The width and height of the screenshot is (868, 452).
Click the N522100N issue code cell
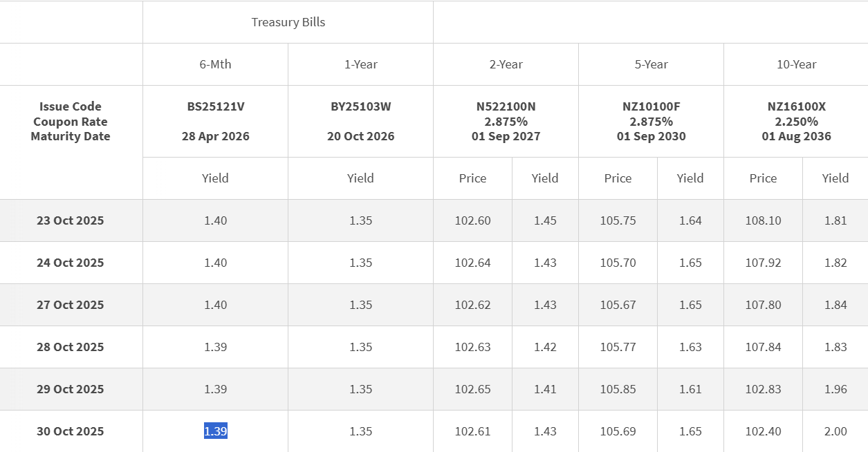point(505,106)
